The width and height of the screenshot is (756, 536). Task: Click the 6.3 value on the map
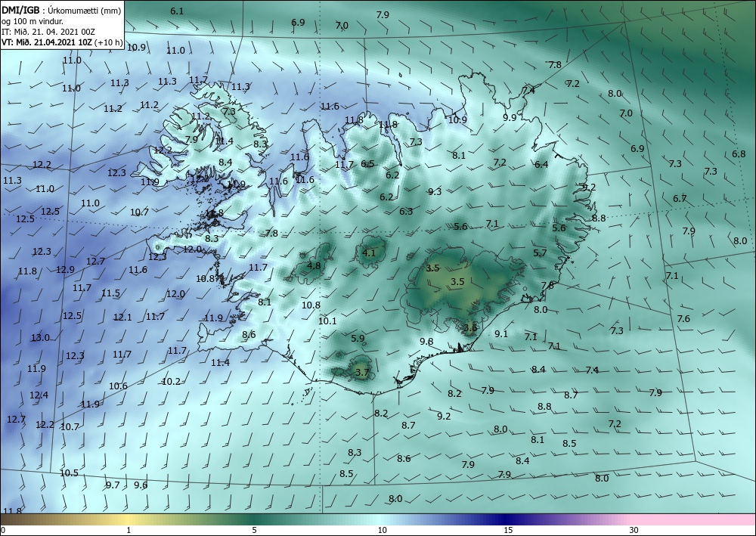407,211
